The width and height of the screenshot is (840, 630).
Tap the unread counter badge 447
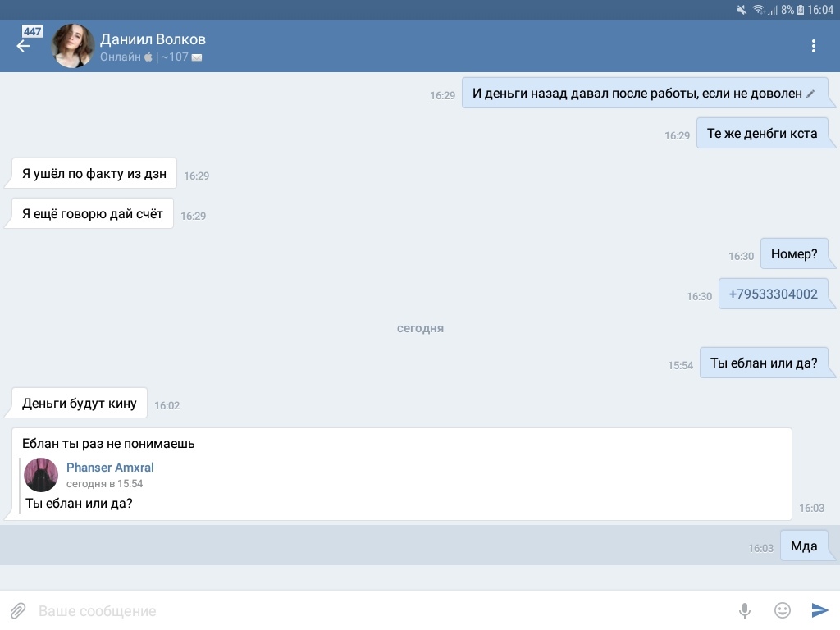[x=32, y=32]
